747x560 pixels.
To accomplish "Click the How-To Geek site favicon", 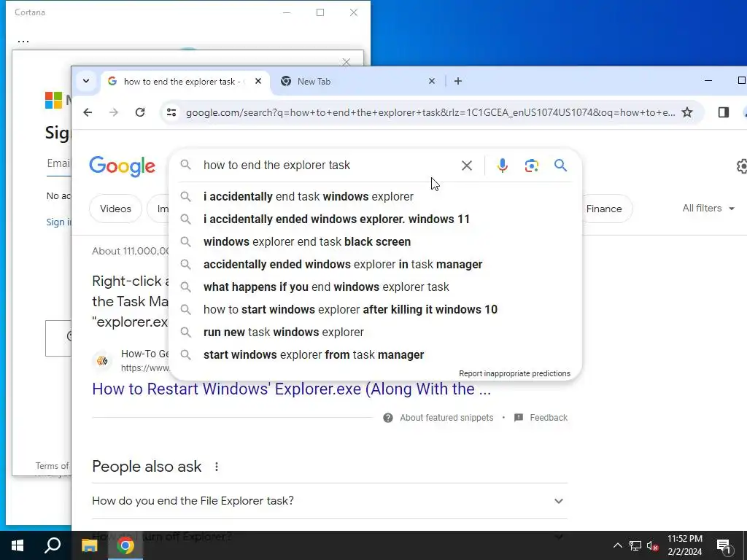I will tap(102, 360).
